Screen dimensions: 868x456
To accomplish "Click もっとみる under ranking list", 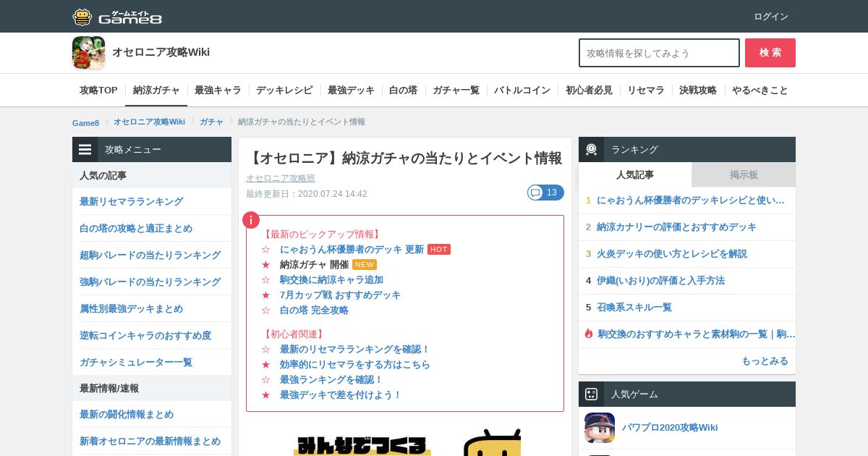I will 765,360.
